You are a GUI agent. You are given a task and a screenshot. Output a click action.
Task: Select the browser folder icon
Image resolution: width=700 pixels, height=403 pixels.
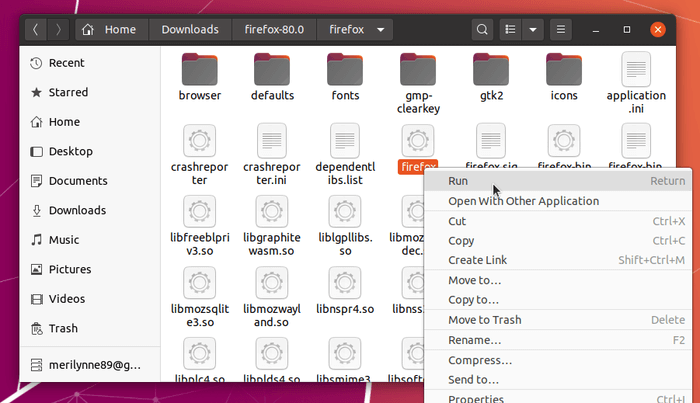200,69
